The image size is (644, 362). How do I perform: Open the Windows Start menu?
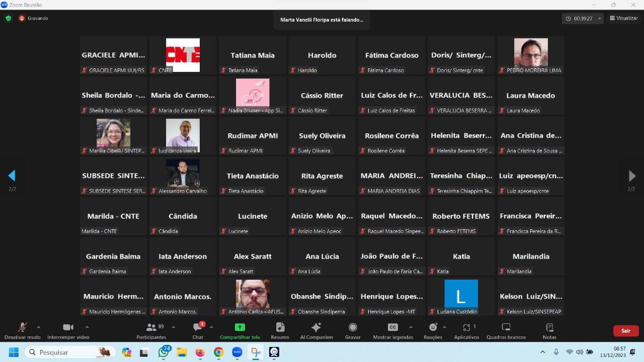(x=14, y=352)
